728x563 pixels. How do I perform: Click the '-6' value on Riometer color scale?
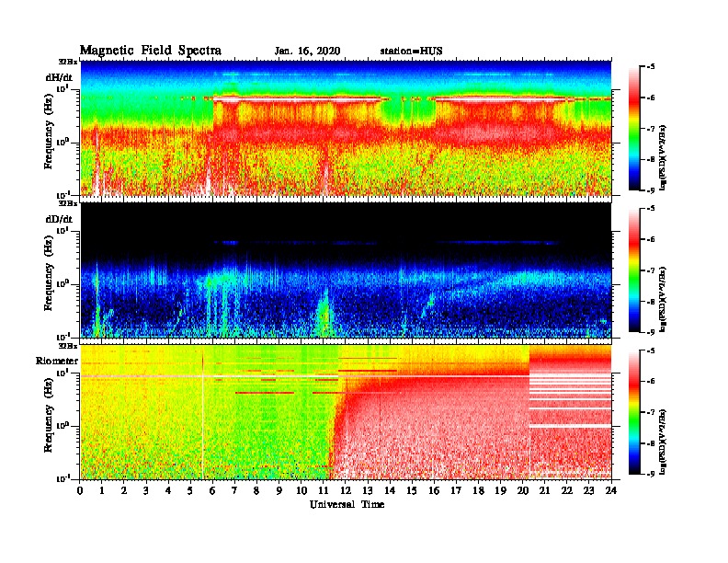click(x=651, y=382)
